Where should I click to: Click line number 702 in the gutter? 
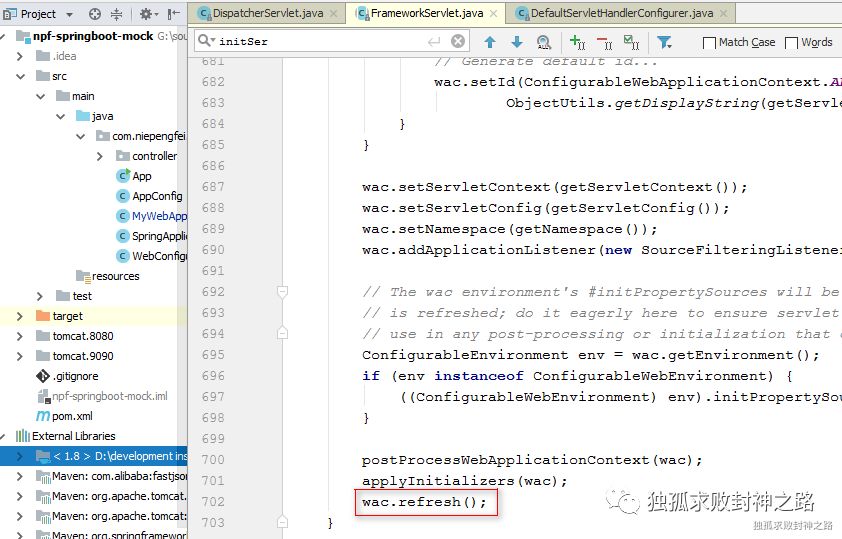click(213, 502)
